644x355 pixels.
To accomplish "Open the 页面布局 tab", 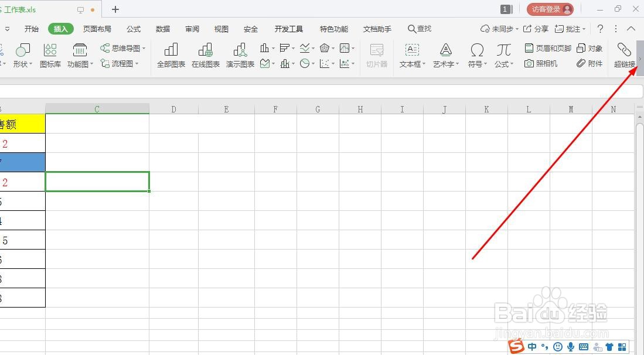I will click(97, 28).
